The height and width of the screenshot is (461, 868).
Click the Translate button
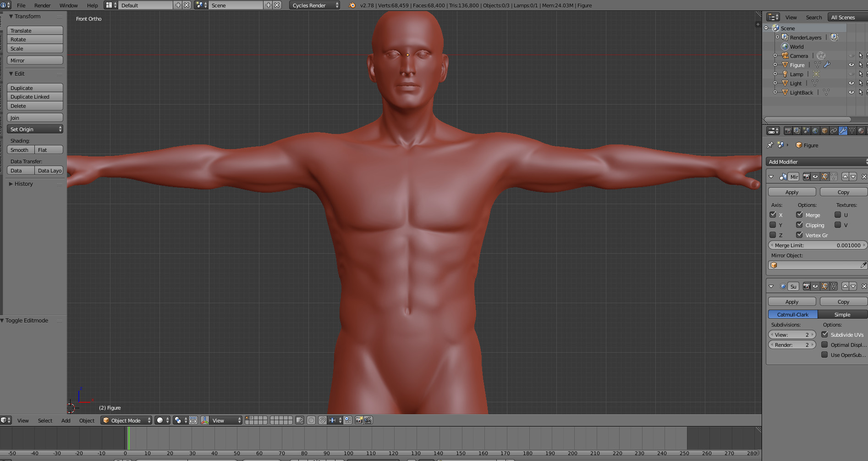[35, 30]
